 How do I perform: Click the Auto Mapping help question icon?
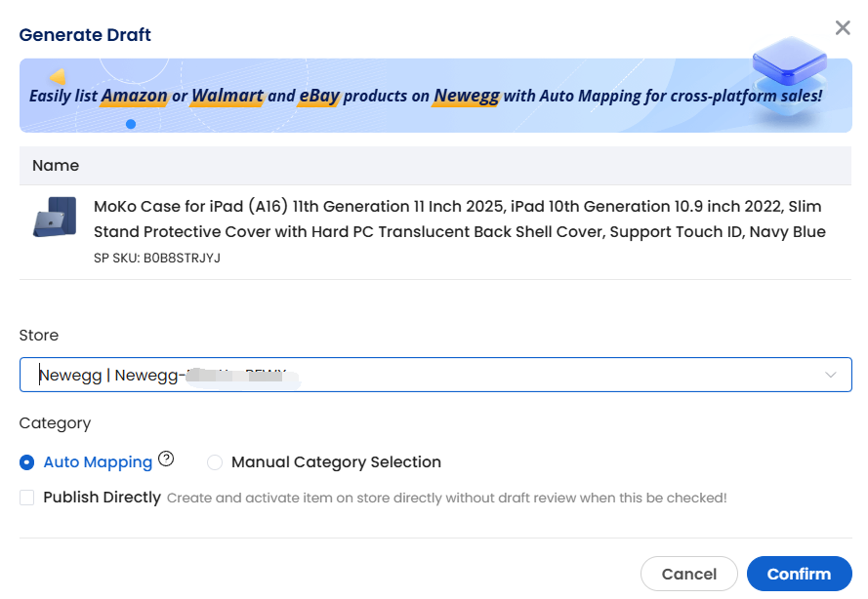click(x=166, y=459)
